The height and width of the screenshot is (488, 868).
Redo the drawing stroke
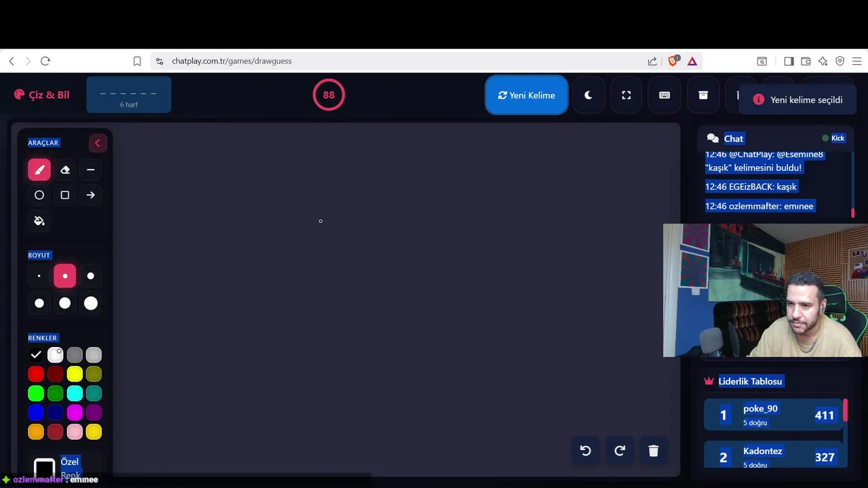[620, 451]
